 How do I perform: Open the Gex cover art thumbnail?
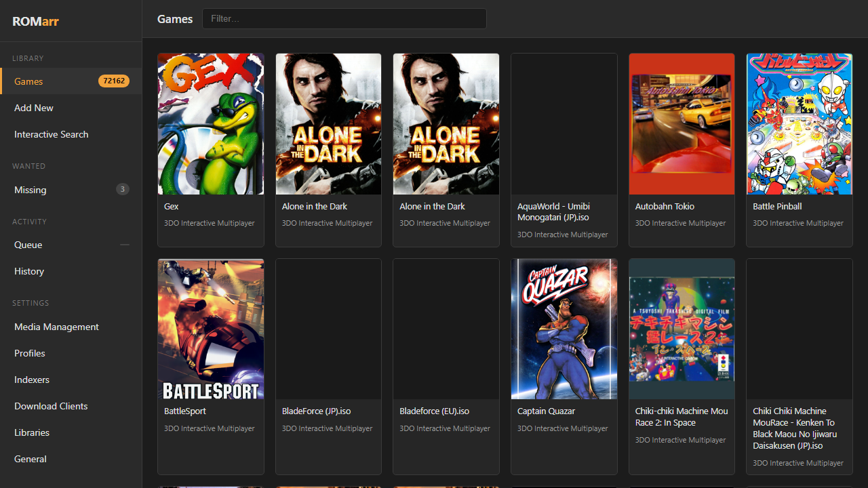[x=211, y=124]
